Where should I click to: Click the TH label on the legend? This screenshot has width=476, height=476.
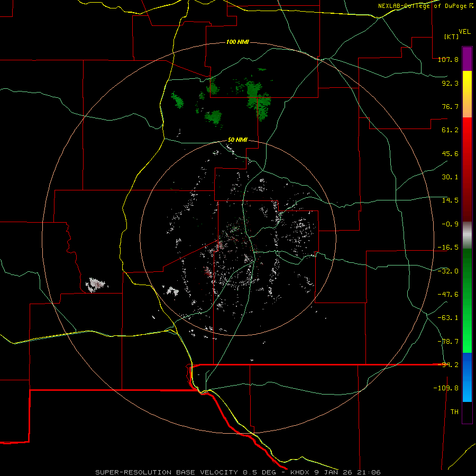click(454, 412)
